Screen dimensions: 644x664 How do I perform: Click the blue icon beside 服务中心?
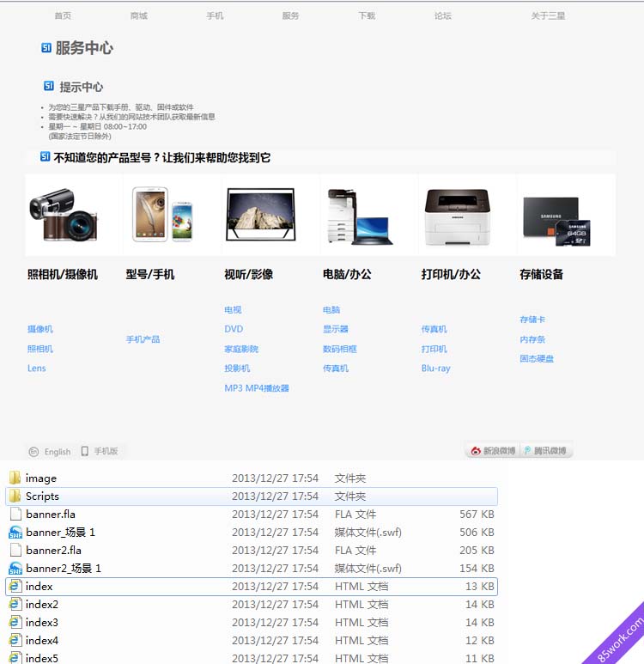pyautogui.click(x=46, y=47)
